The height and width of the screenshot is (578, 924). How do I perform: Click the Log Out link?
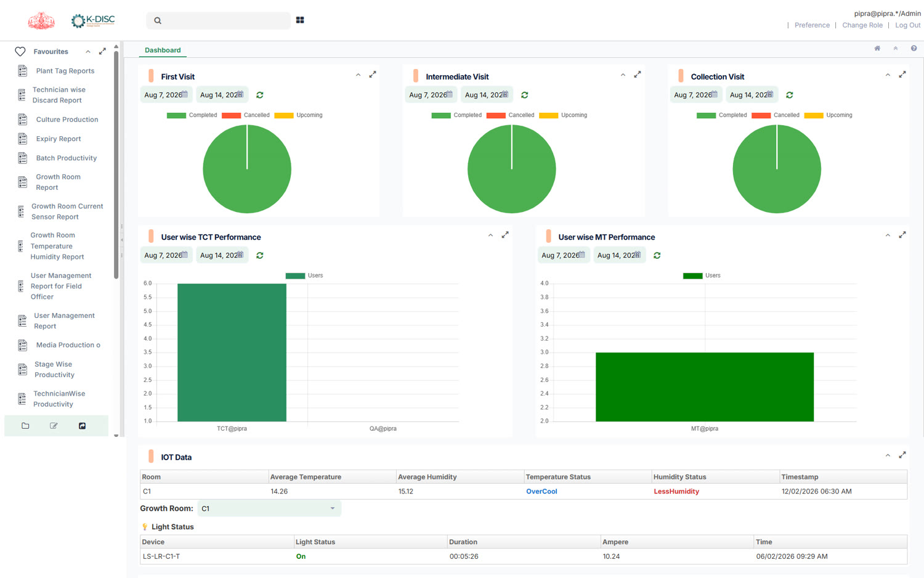pyautogui.click(x=908, y=25)
